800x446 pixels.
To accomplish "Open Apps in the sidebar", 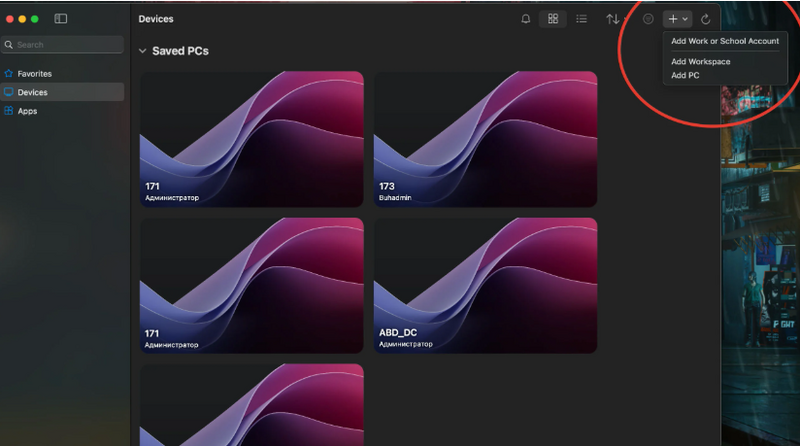I will click(x=62, y=111).
